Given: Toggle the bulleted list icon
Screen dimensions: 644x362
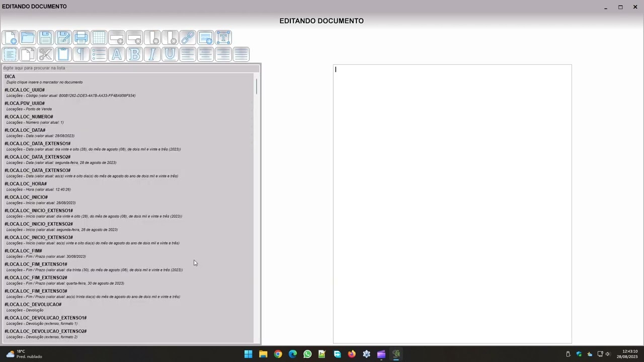Looking at the screenshot, I should click(99, 54).
